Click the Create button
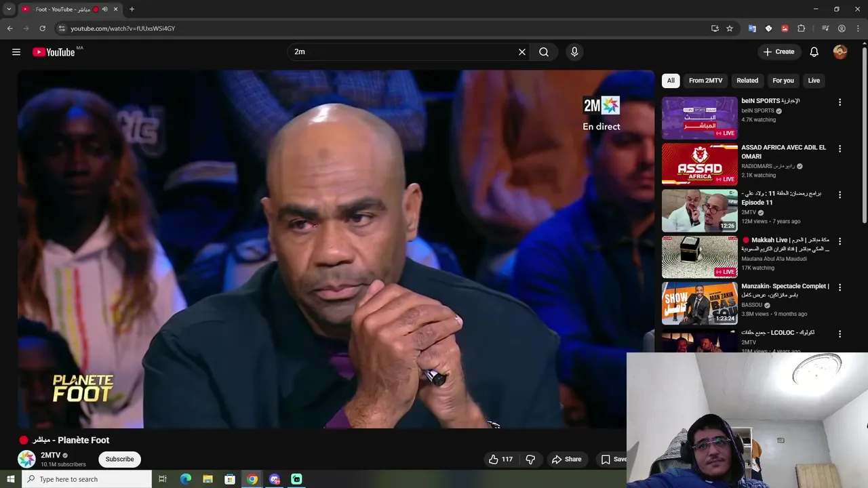The image size is (868, 488). coord(779,52)
